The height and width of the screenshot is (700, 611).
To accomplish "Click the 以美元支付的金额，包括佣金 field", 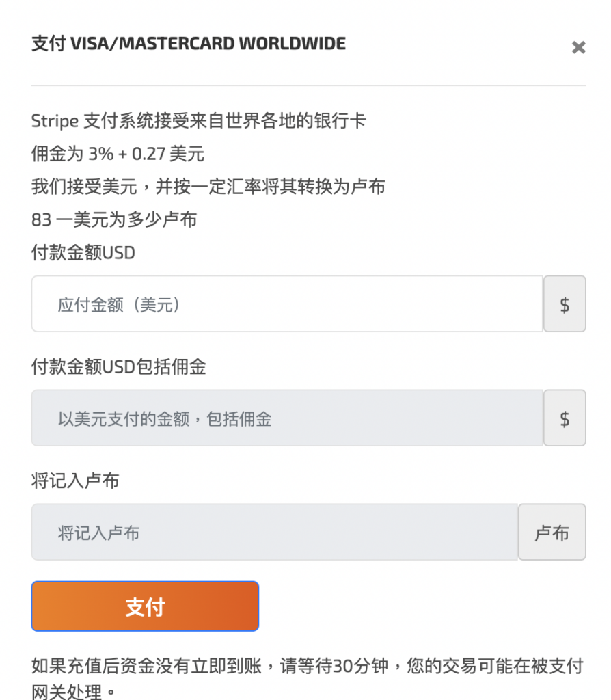I will [287, 418].
